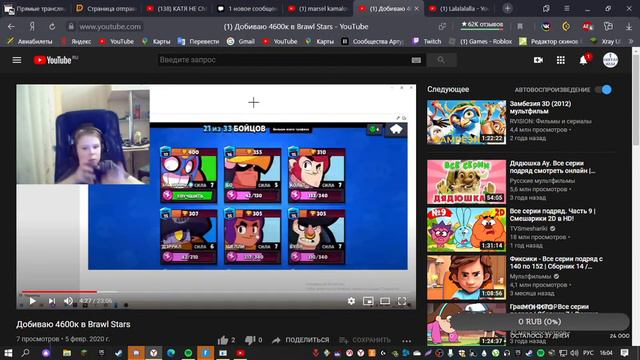Switch to the 1 новое сообщение tab
Viewport: 640px width, 360px height.
247,8
